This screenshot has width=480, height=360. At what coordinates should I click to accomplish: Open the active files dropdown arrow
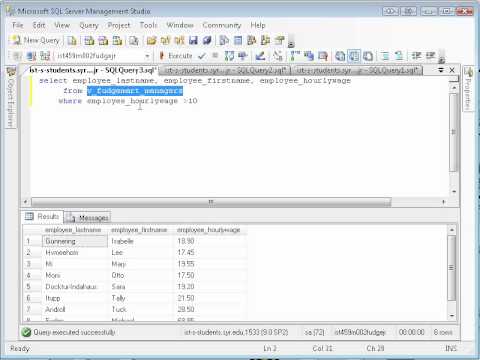[441, 70]
